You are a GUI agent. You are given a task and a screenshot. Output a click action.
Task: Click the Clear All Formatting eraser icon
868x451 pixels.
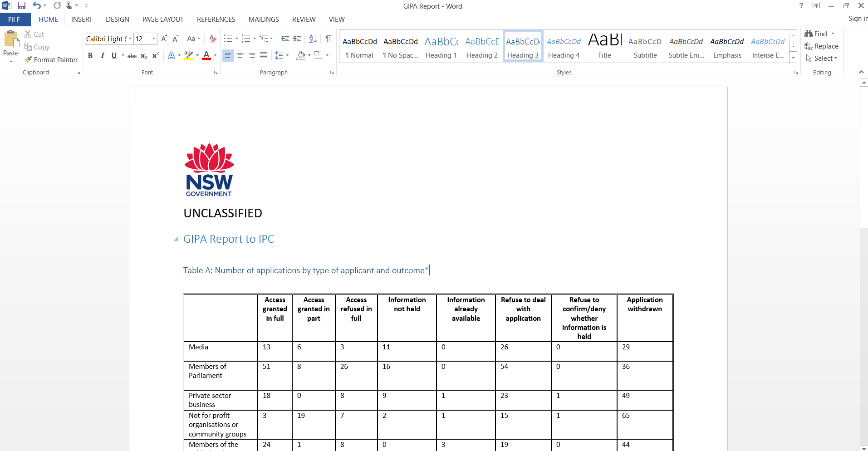click(x=212, y=39)
